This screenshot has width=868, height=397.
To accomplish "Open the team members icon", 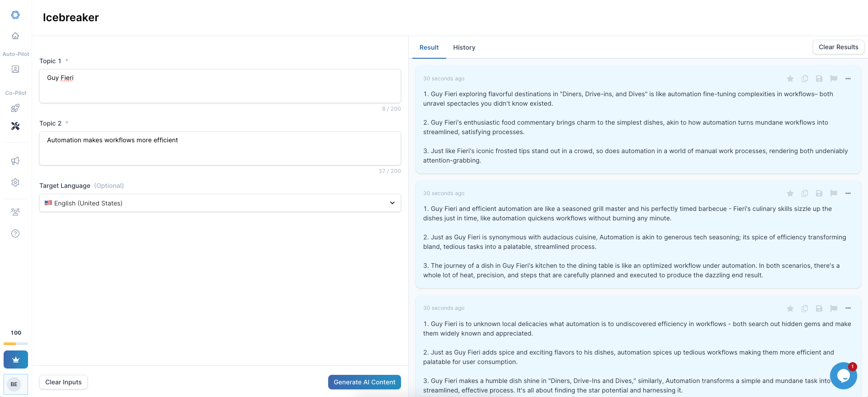I will pos(15,212).
